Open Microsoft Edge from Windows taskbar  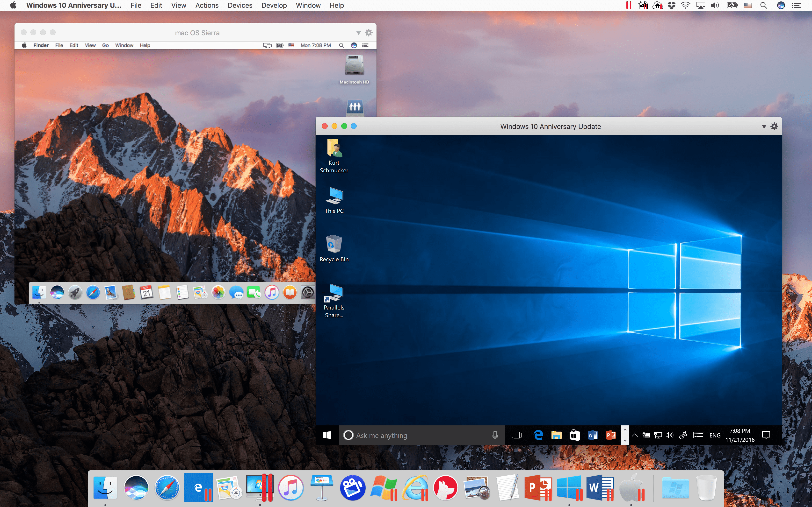tap(537, 435)
